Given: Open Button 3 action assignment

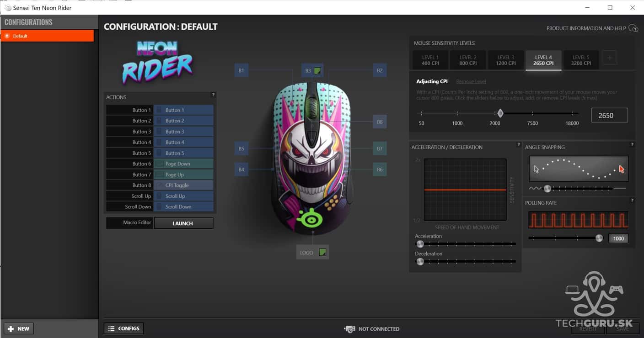Looking at the screenshot, I should click(x=183, y=132).
